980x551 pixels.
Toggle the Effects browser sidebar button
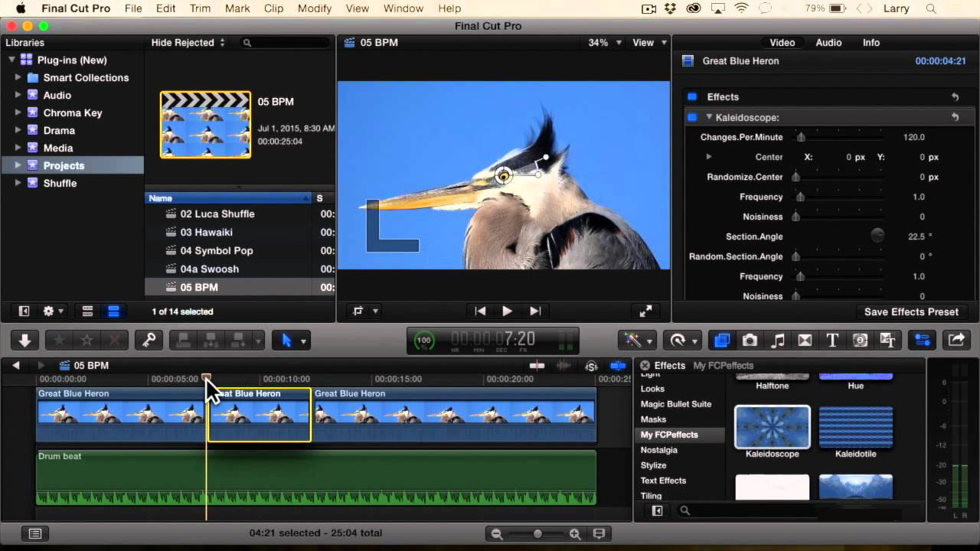pos(657,510)
